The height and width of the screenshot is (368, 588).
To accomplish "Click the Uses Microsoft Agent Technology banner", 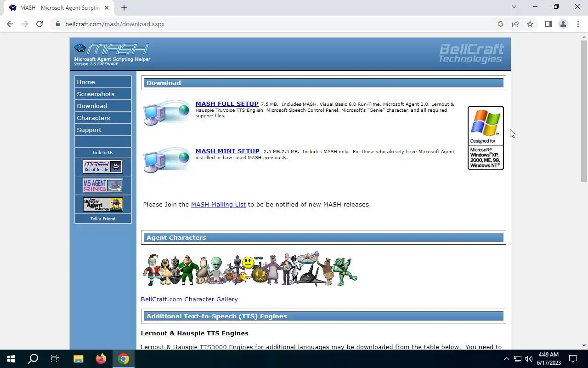I will point(103,204).
